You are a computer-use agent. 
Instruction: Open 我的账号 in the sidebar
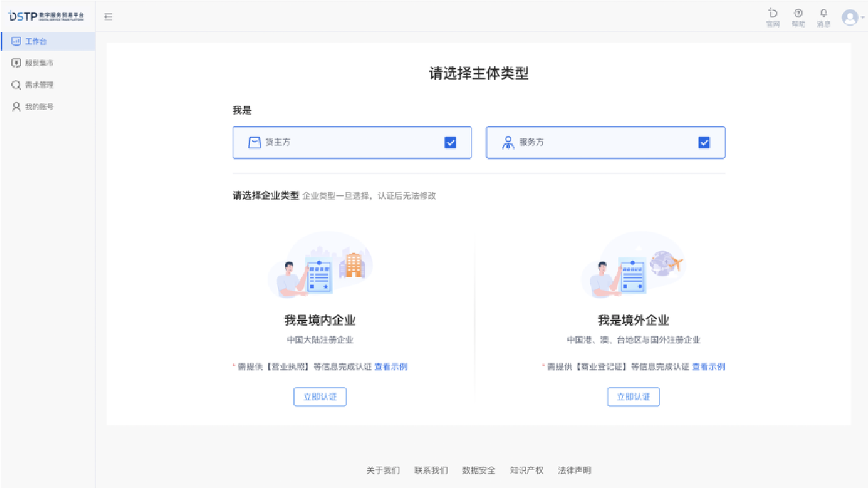(x=16, y=107)
